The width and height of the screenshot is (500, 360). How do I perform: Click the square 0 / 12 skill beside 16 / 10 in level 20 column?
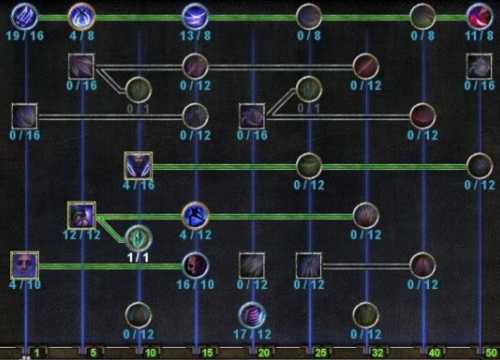(x=252, y=265)
